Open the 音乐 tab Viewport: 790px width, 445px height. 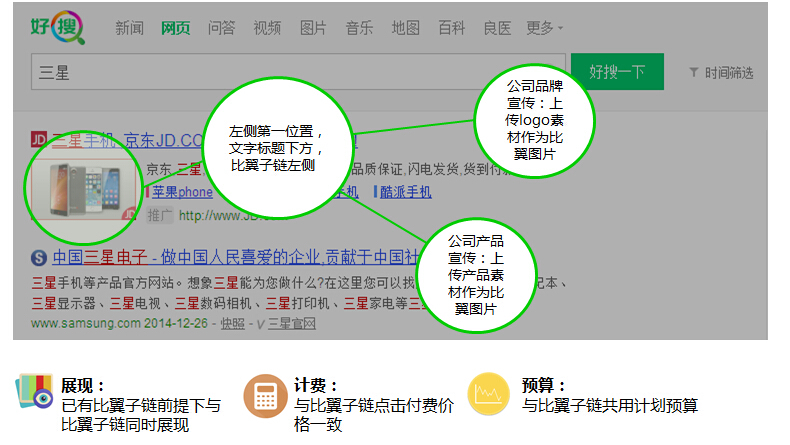(x=359, y=28)
